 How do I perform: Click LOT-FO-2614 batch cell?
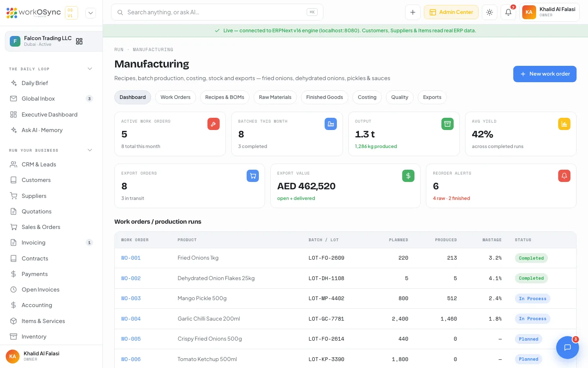tap(326, 339)
